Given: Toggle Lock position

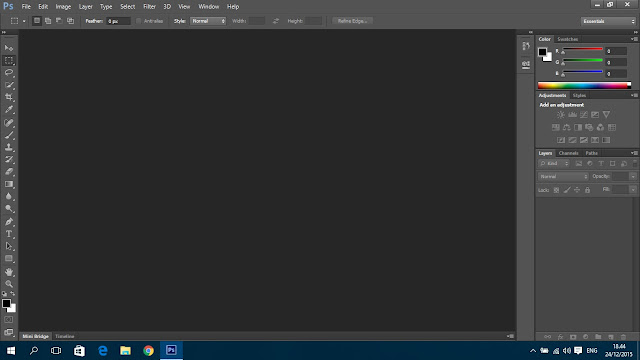Looking at the screenshot, I should pyautogui.click(x=577, y=190).
